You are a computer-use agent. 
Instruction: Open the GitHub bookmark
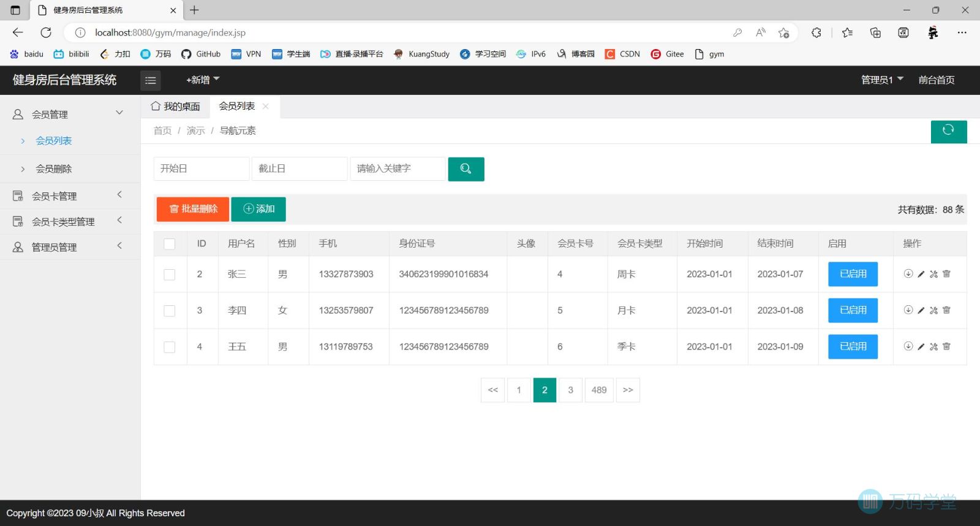201,54
